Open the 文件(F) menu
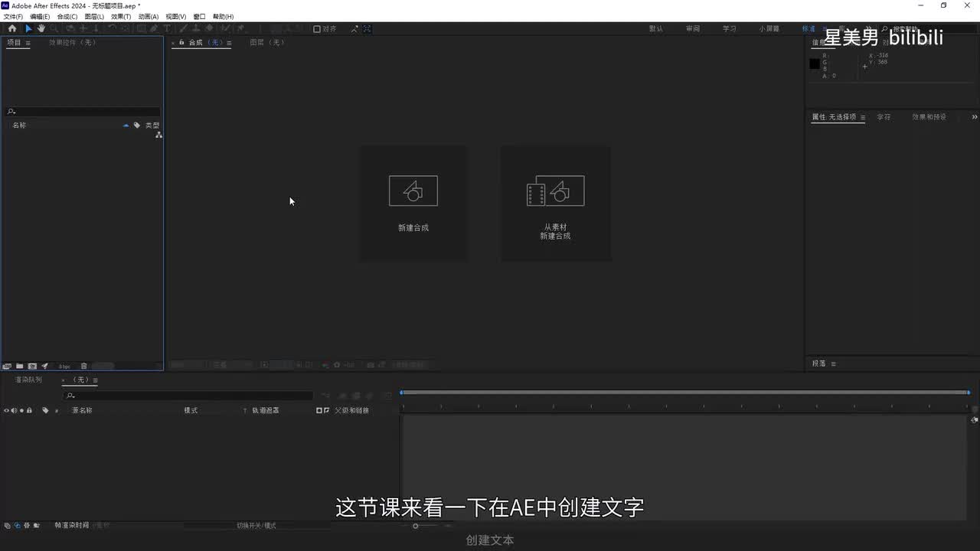980x551 pixels. [x=13, y=16]
